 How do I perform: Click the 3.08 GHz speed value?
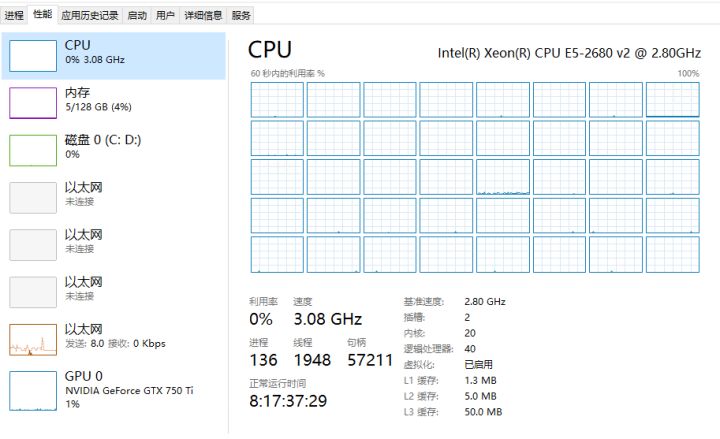point(328,319)
